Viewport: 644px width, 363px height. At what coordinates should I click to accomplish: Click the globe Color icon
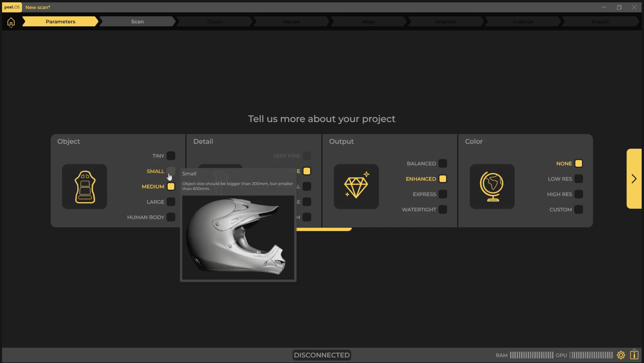pyautogui.click(x=492, y=186)
